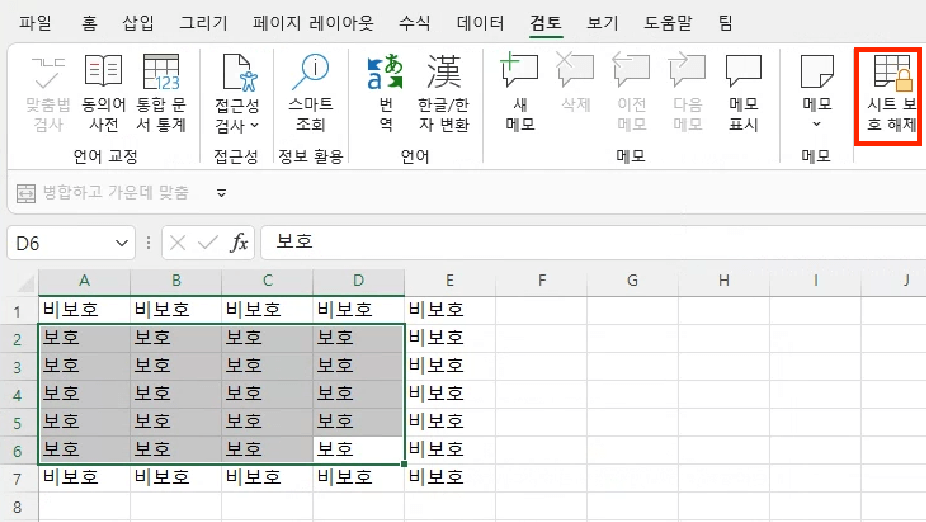
Task: Select column D header
Action: 358,280
